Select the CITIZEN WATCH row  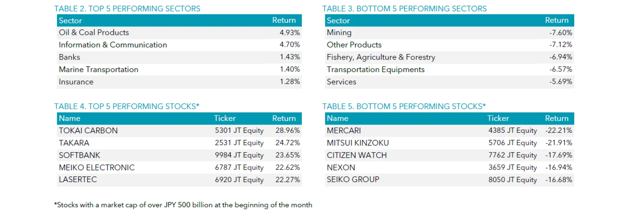coord(449,155)
